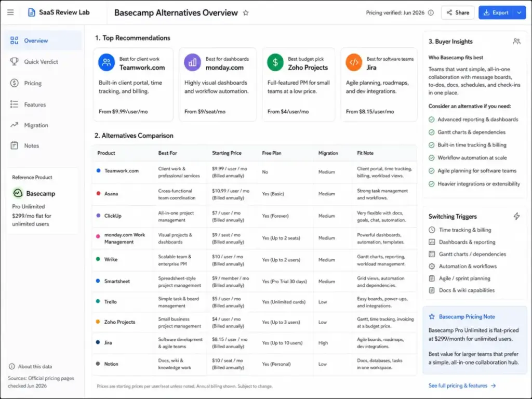Select the Wrike row name
The image size is (532, 399).
click(111, 260)
